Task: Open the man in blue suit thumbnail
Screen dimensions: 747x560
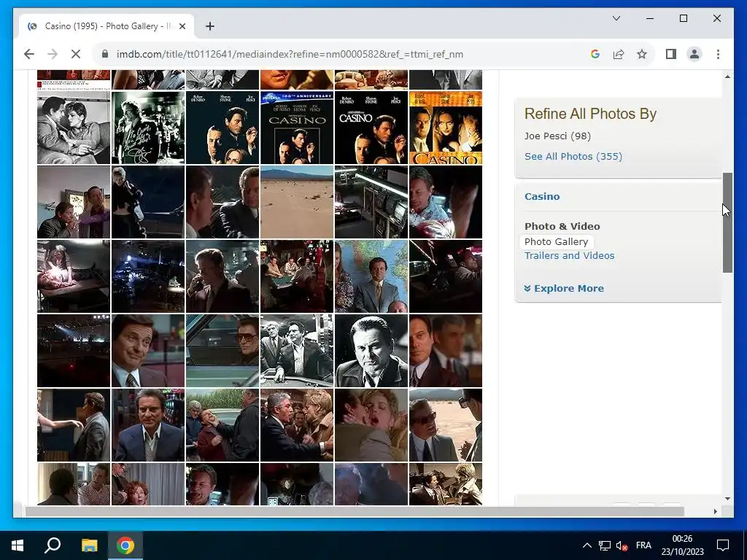Action: click(x=147, y=425)
